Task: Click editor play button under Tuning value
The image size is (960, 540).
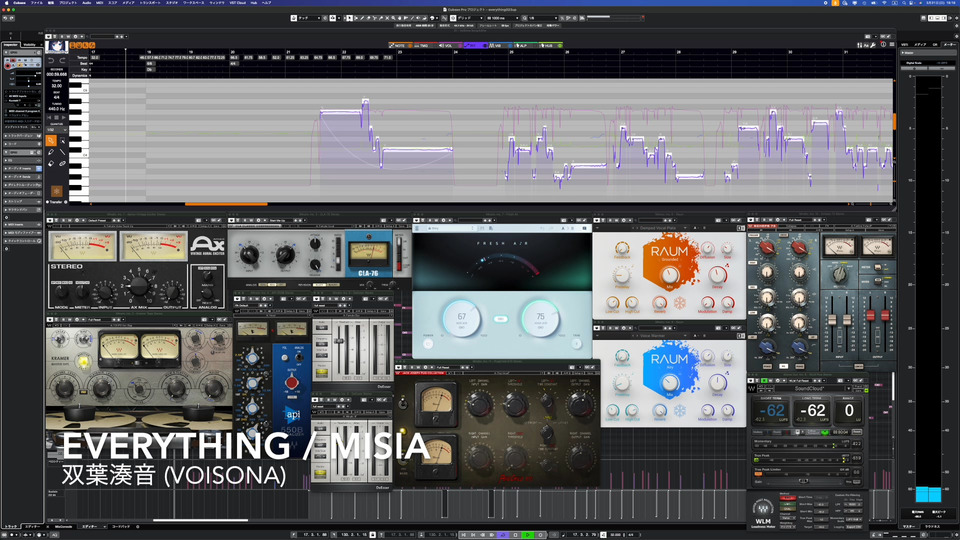Action: 64,118
